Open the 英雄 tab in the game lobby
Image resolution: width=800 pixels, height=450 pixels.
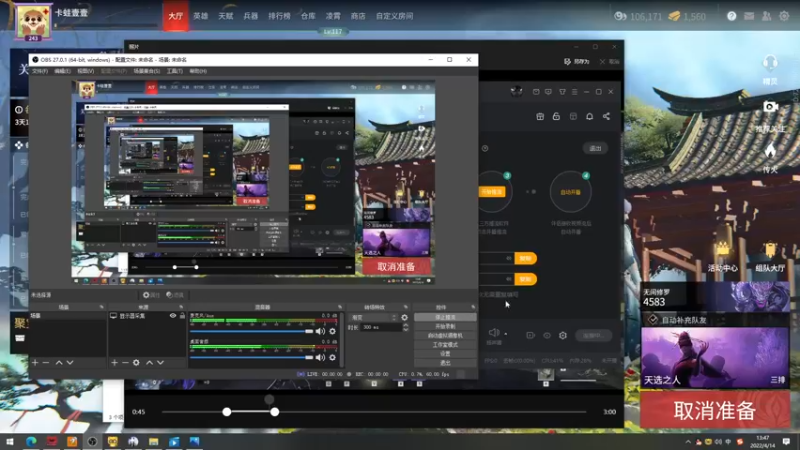pos(201,16)
